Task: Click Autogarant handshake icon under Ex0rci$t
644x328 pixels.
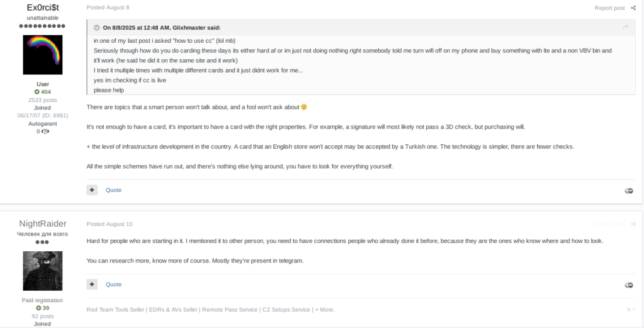Action: (x=45, y=132)
